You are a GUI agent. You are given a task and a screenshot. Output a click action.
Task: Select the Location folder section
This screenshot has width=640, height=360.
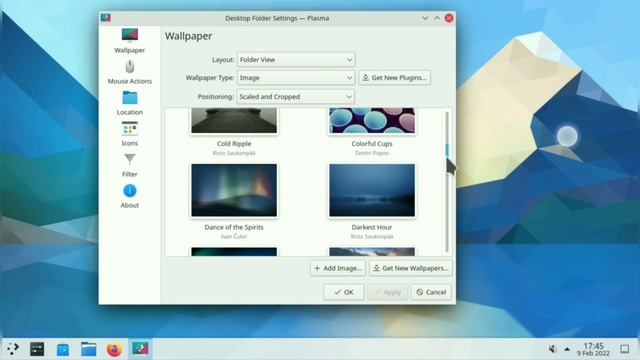129,103
